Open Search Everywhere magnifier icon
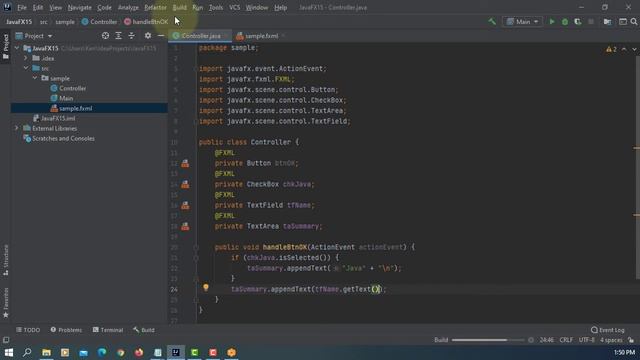Viewport: 640px width, 360px height. click(x=634, y=22)
